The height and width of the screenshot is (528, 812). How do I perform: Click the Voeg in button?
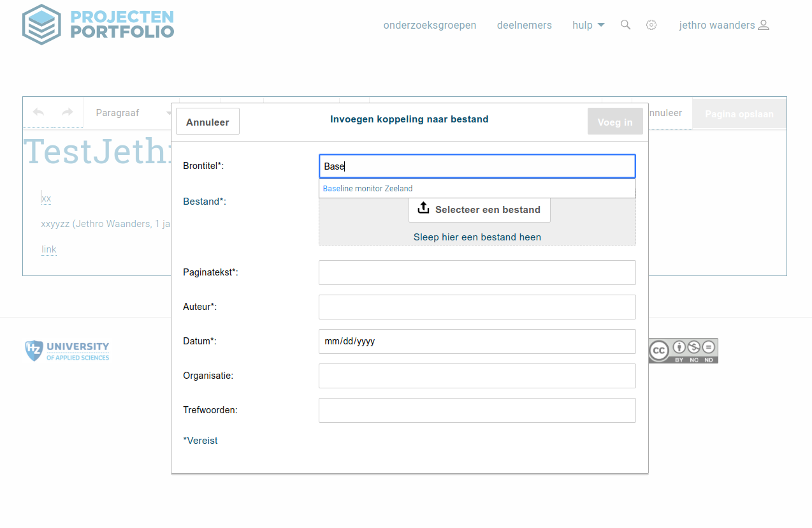pos(614,122)
